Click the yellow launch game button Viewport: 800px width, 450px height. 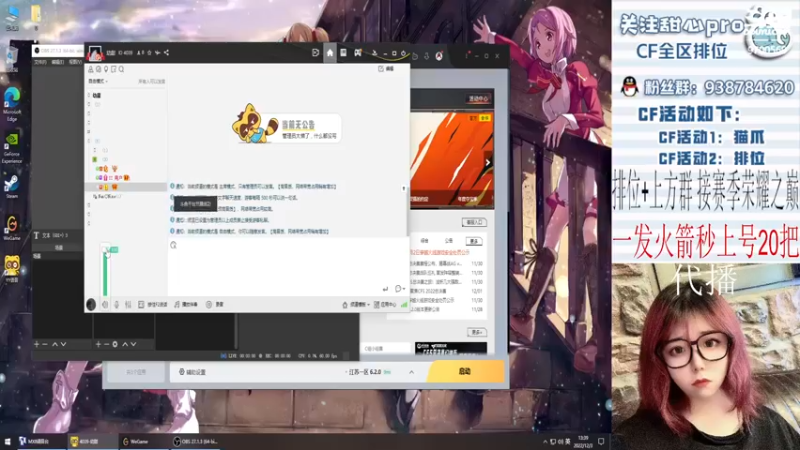coord(465,371)
